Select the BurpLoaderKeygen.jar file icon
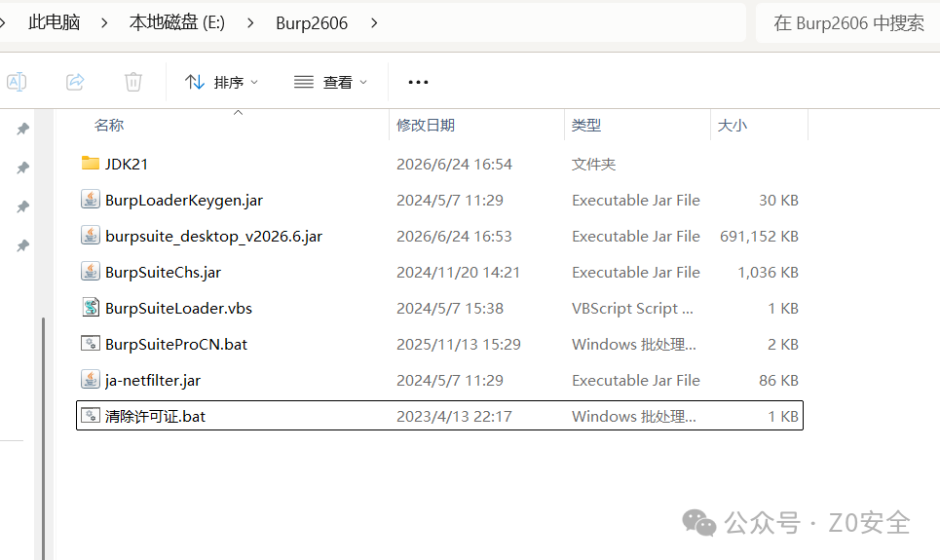The width and height of the screenshot is (940, 560). coord(91,199)
